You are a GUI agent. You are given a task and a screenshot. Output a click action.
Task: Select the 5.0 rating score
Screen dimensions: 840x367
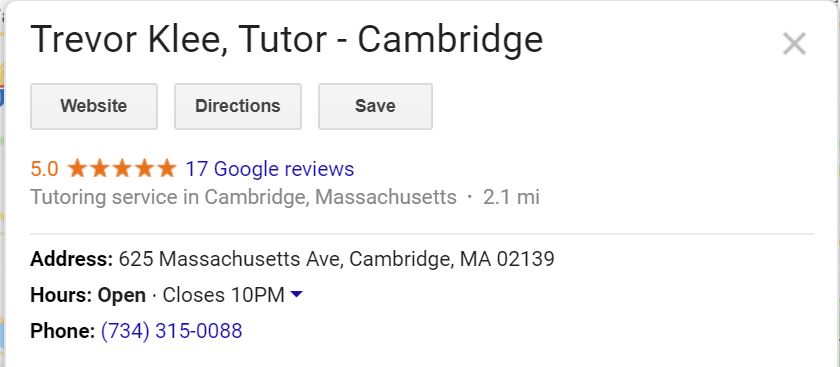44,169
